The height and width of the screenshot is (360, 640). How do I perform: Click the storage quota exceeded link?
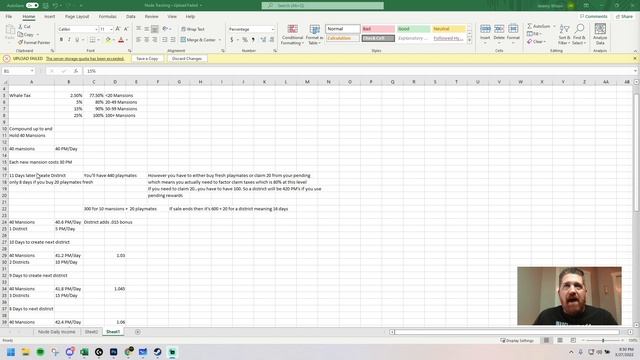[85, 59]
